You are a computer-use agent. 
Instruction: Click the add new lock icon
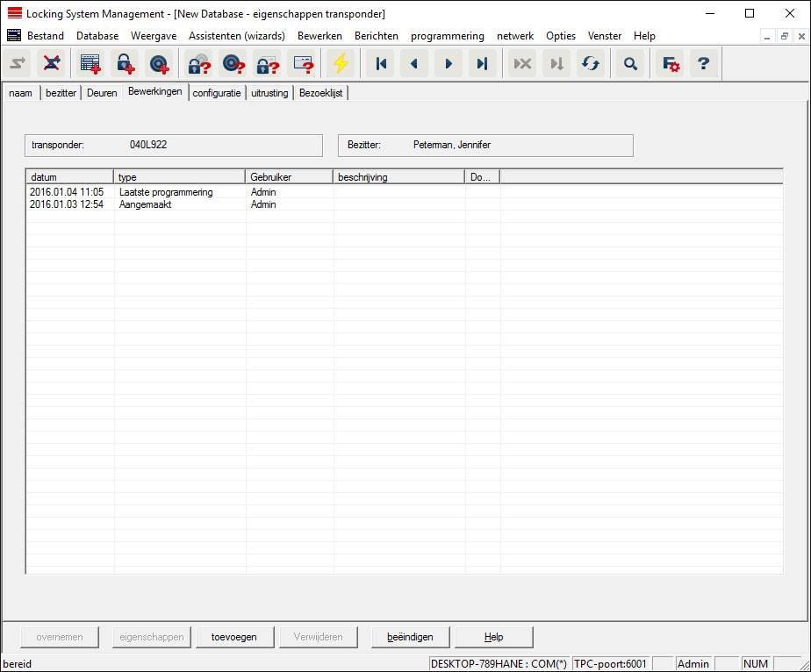point(125,64)
